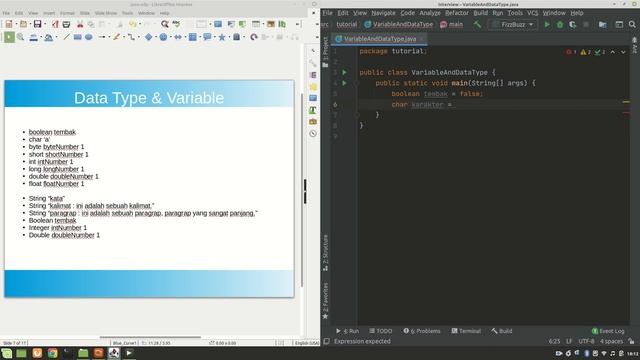Click the 6:25 cursor position in status bar
The height and width of the screenshot is (360, 640).
coord(554,341)
